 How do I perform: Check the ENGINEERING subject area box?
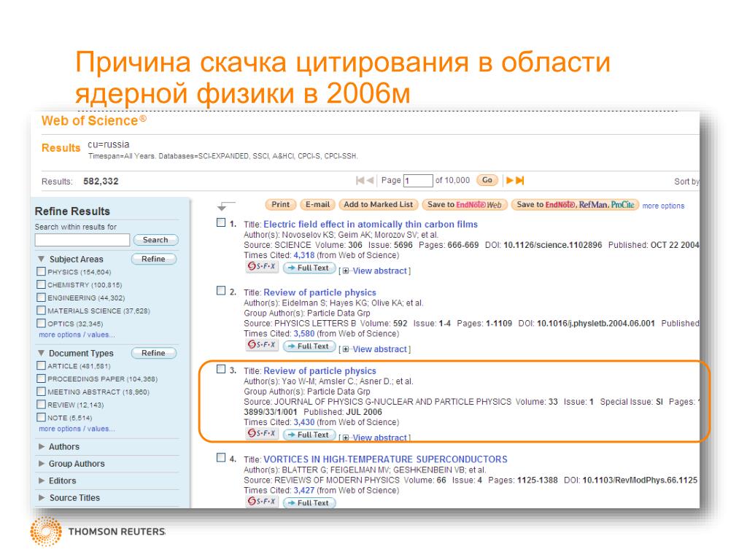[x=41, y=297]
